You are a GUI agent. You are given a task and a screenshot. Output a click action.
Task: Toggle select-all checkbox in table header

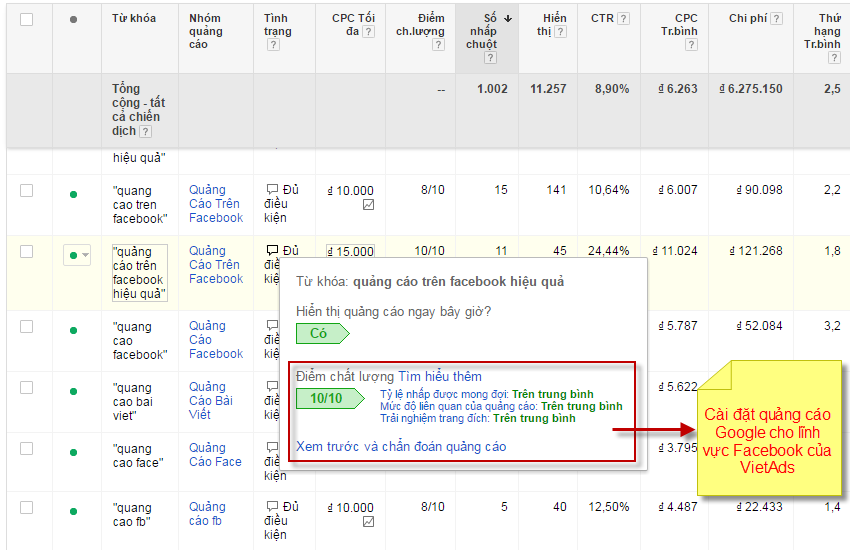pyautogui.click(x=26, y=20)
